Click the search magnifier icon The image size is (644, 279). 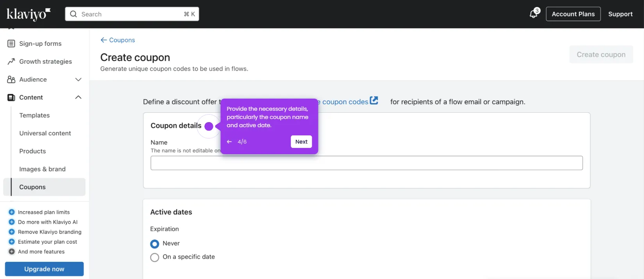(73, 14)
